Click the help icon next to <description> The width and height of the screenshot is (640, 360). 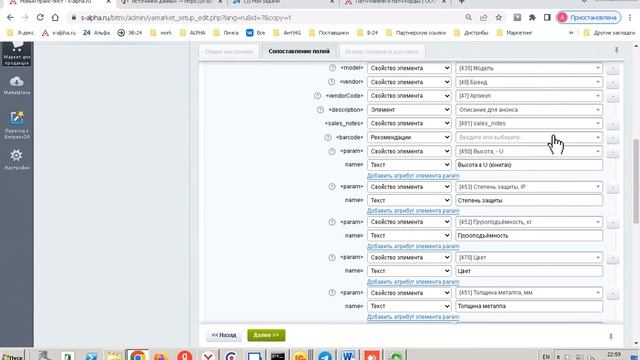[320, 110]
